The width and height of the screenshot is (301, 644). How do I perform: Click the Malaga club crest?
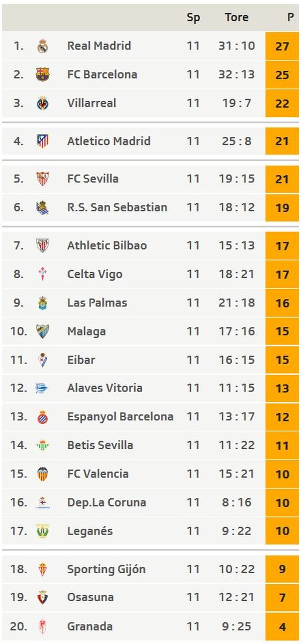tap(42, 331)
